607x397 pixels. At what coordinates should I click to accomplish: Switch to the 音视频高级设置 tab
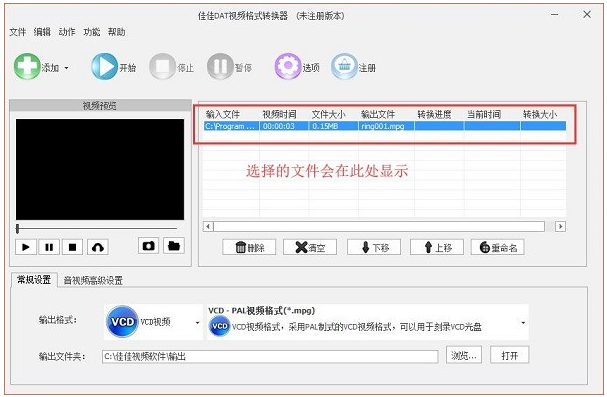click(x=93, y=281)
